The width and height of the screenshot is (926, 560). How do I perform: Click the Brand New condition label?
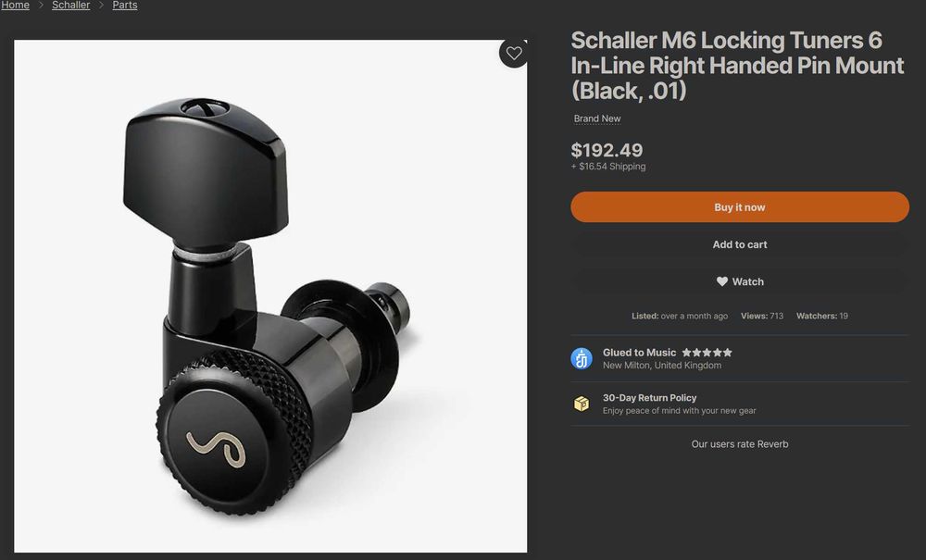pyautogui.click(x=597, y=118)
